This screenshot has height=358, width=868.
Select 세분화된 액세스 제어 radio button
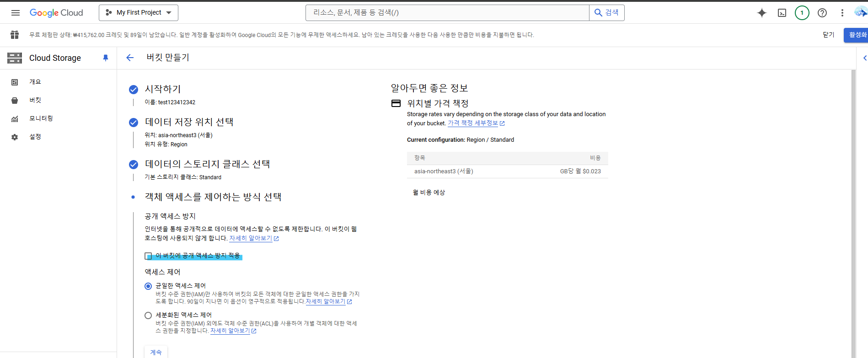click(148, 315)
